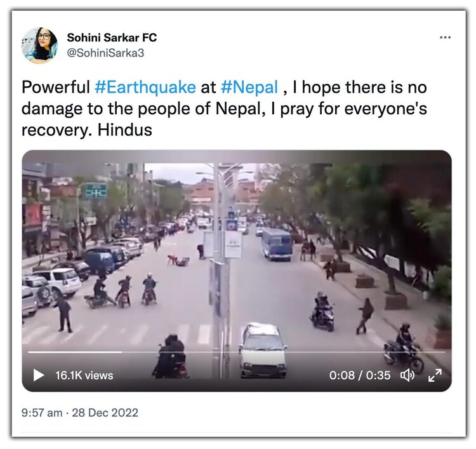The width and height of the screenshot is (476, 449).
Task: Open the #Nepal hashtag
Action: tap(249, 87)
